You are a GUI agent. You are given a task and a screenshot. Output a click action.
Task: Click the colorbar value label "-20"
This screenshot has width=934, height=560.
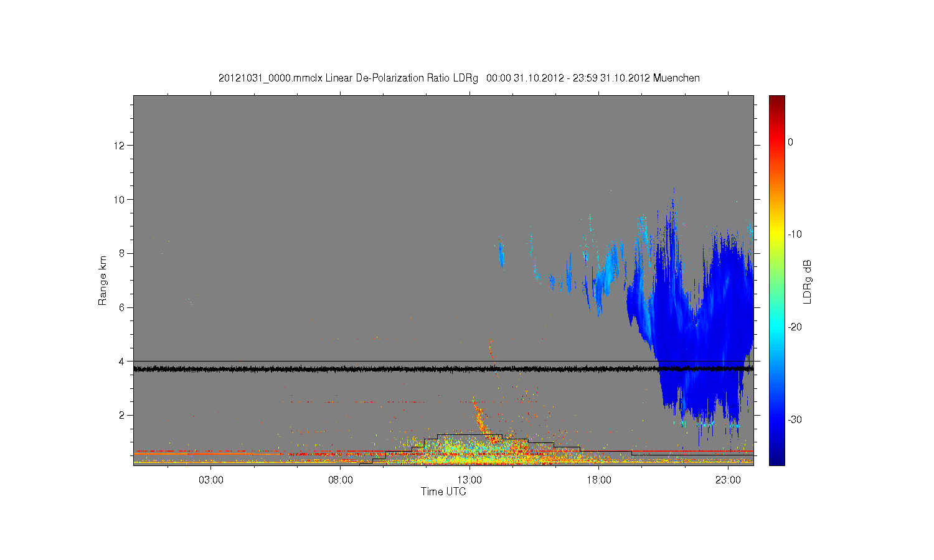tap(795, 327)
